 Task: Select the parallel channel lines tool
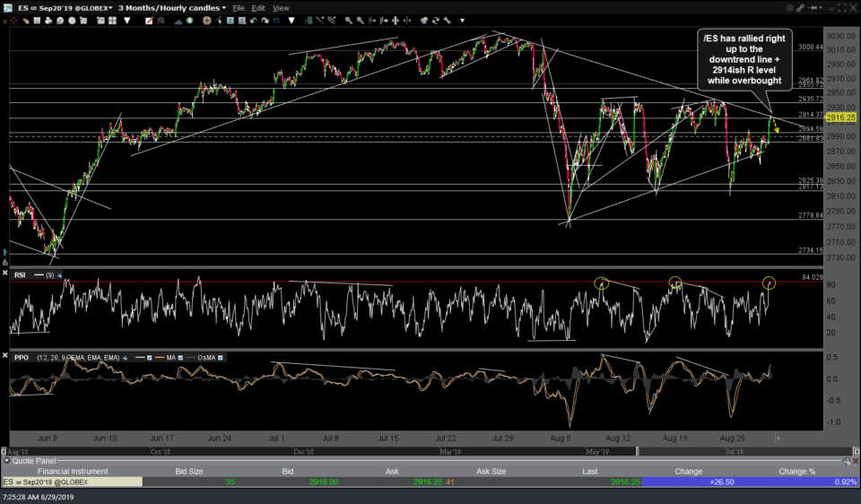pyautogui.click(x=331, y=21)
